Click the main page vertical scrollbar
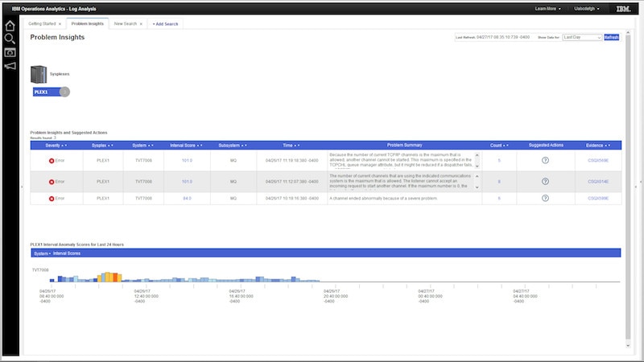 (x=628, y=187)
